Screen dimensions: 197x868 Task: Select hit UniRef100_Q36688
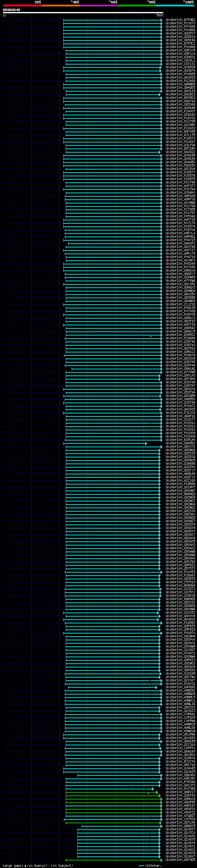pyautogui.click(x=180, y=464)
